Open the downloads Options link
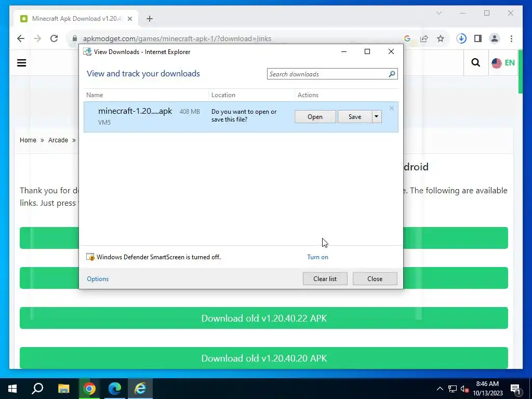This screenshot has width=532, height=399. click(98, 279)
